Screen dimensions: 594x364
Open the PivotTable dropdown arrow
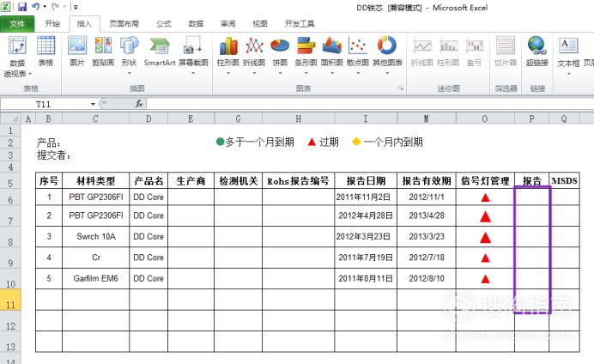coord(30,74)
